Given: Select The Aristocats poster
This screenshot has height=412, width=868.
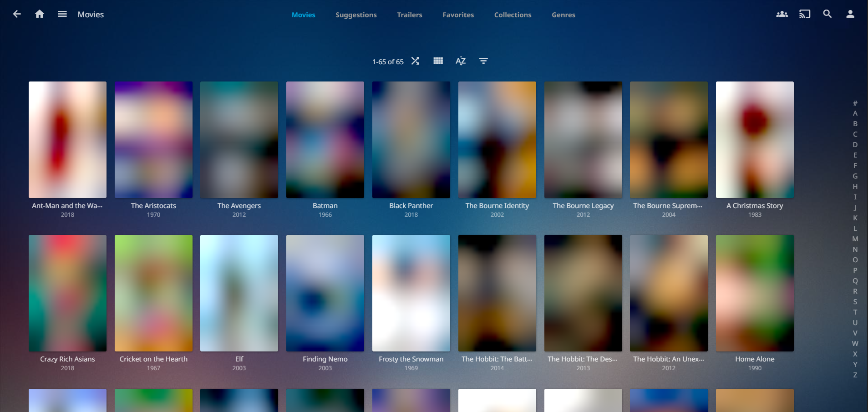Looking at the screenshot, I should point(153,140).
